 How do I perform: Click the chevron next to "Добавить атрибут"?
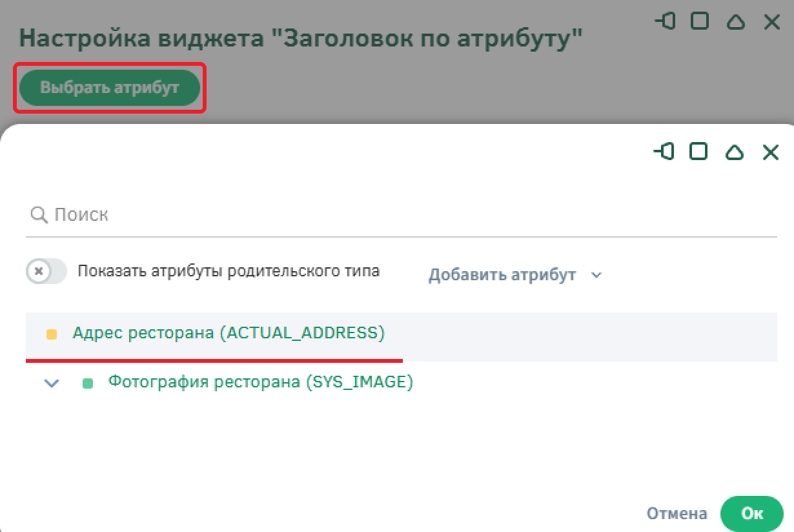596,275
